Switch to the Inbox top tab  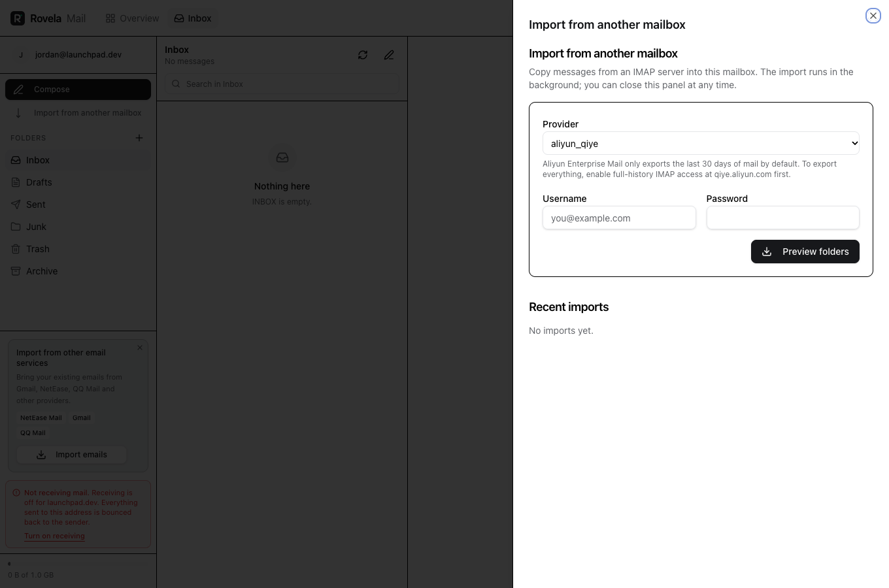click(x=193, y=18)
